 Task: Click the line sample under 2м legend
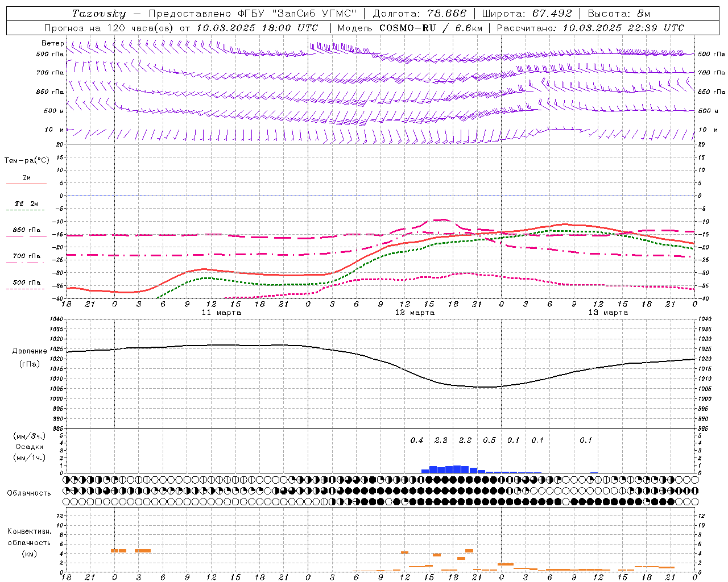point(26,184)
